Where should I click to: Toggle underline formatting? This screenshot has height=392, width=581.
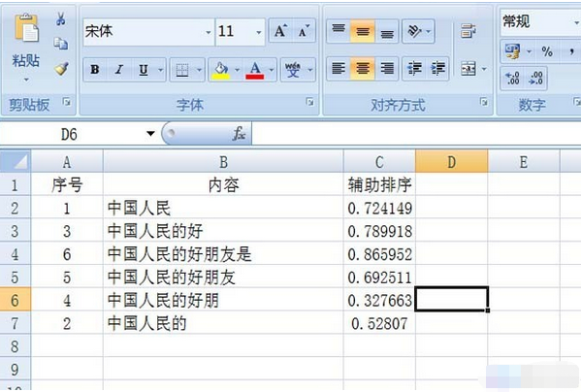[x=144, y=69]
